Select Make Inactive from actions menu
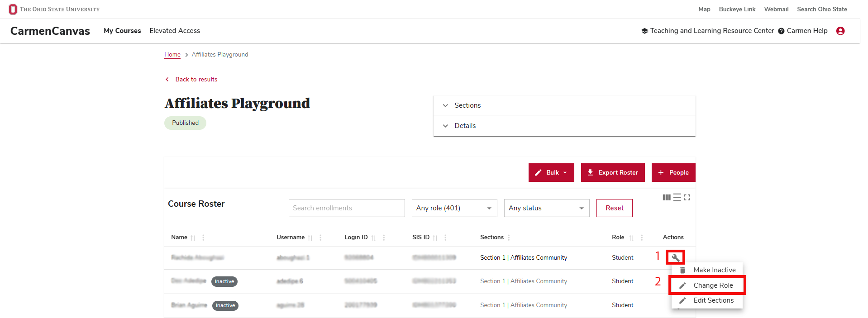 click(707, 270)
